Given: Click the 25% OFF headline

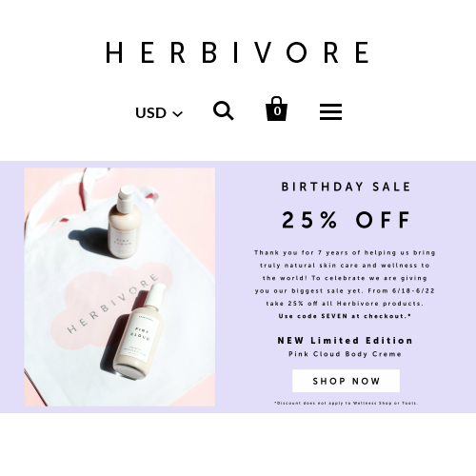Looking at the screenshot, I should [347, 220].
